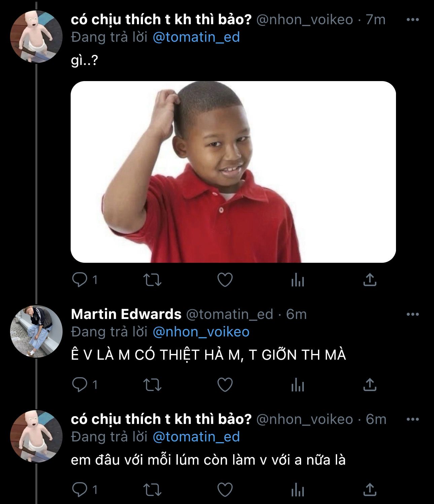This screenshot has height=504, width=434.
Task: Like the 'em đâu với mỗi lúm' tweet
Action: [x=225, y=490]
